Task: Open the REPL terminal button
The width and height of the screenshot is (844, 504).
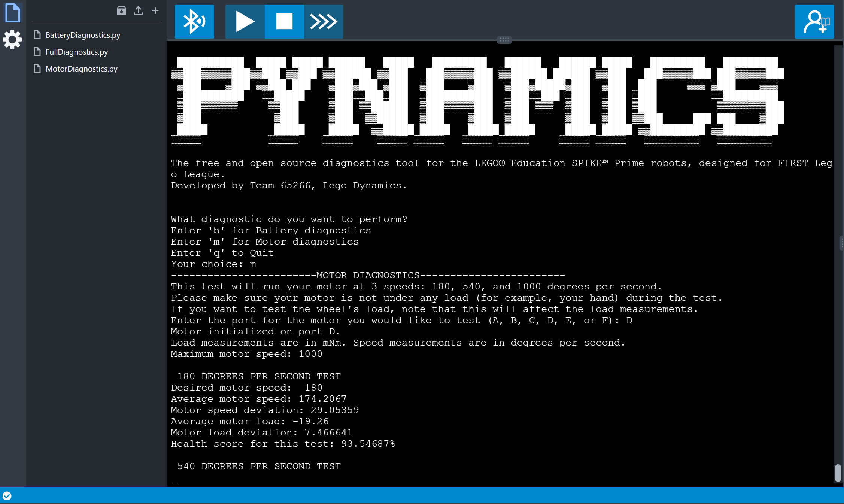Action: coord(324,21)
